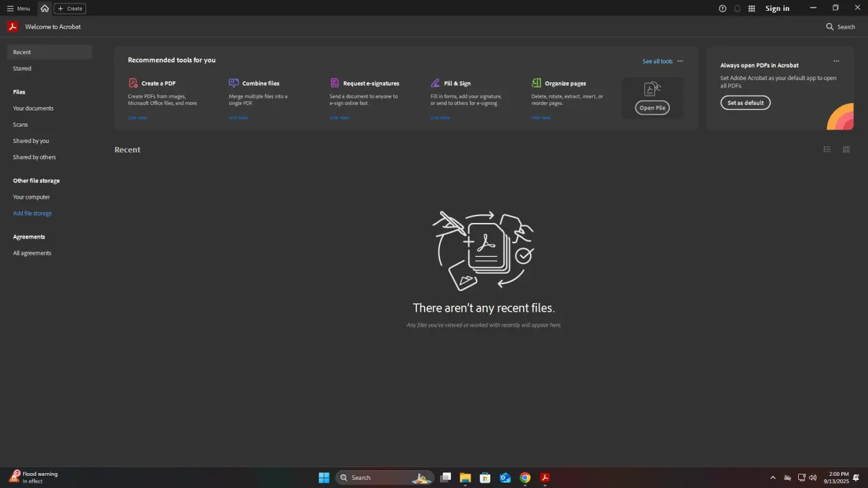This screenshot has height=488, width=868.
Task: Open the apps grid icon
Action: tap(751, 8)
